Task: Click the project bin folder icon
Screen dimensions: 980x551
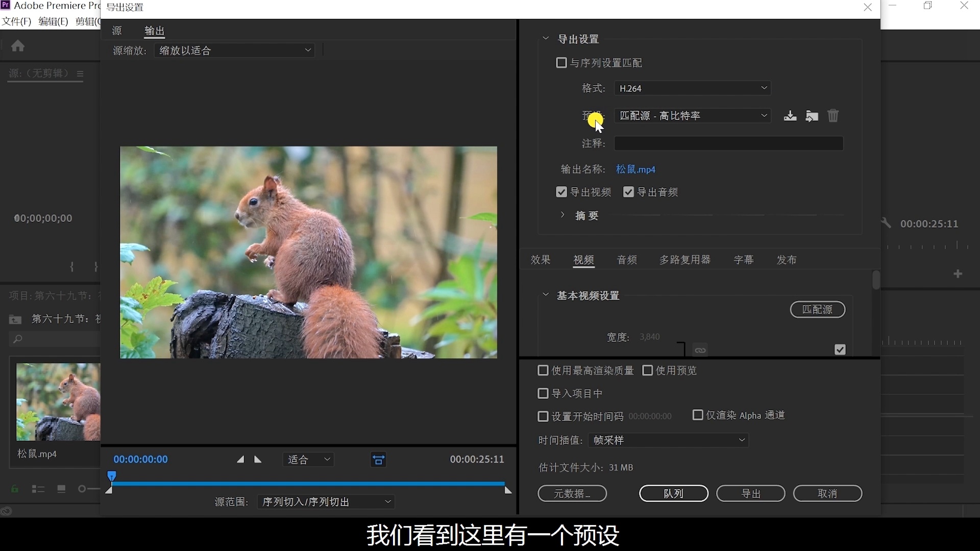Action: [15, 319]
